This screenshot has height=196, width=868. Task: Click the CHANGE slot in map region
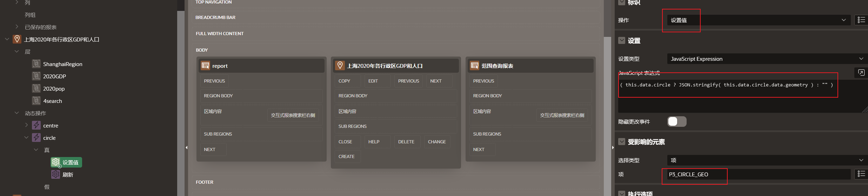pyautogui.click(x=437, y=142)
